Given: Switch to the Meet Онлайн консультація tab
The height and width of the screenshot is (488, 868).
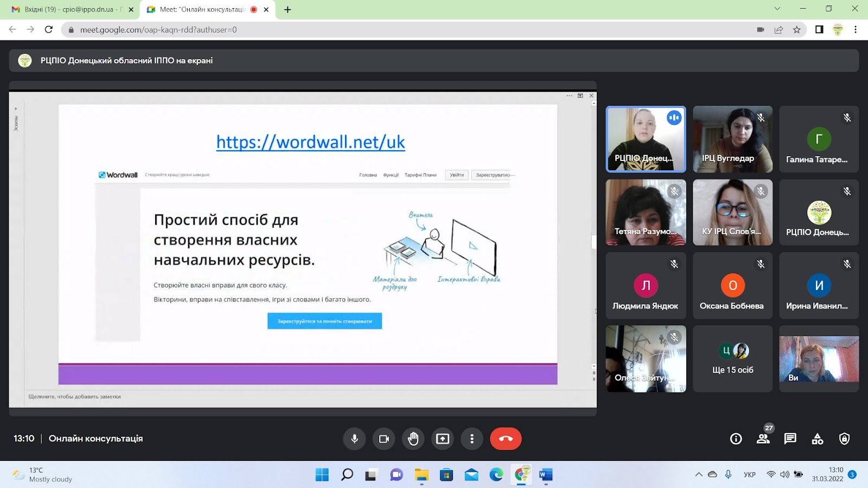Looking at the screenshot, I should coord(206,9).
